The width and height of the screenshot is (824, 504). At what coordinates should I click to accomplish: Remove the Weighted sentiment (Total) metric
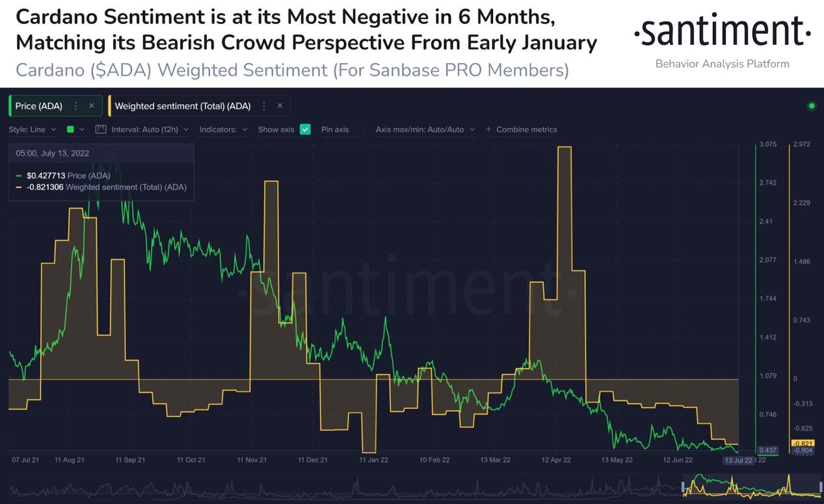tap(280, 106)
